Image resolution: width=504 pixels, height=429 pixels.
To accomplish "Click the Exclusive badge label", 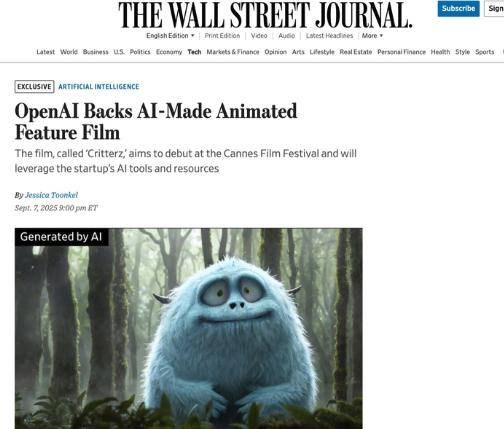I will 34,87.
